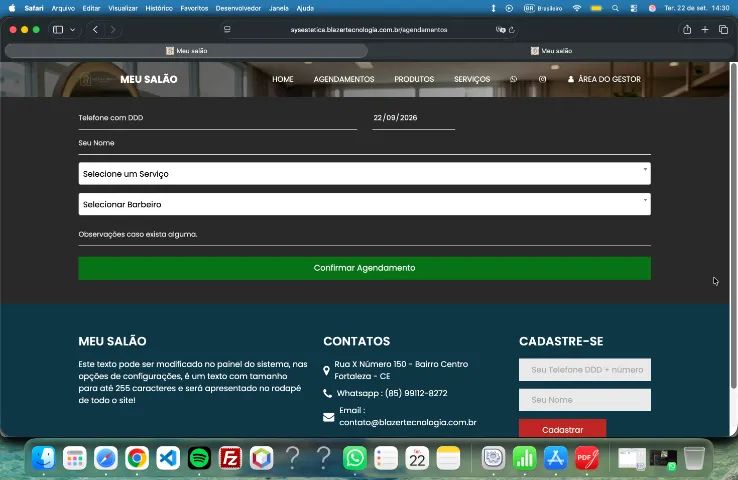Open Safari in the dock
738x480 pixels.
pos(106,458)
